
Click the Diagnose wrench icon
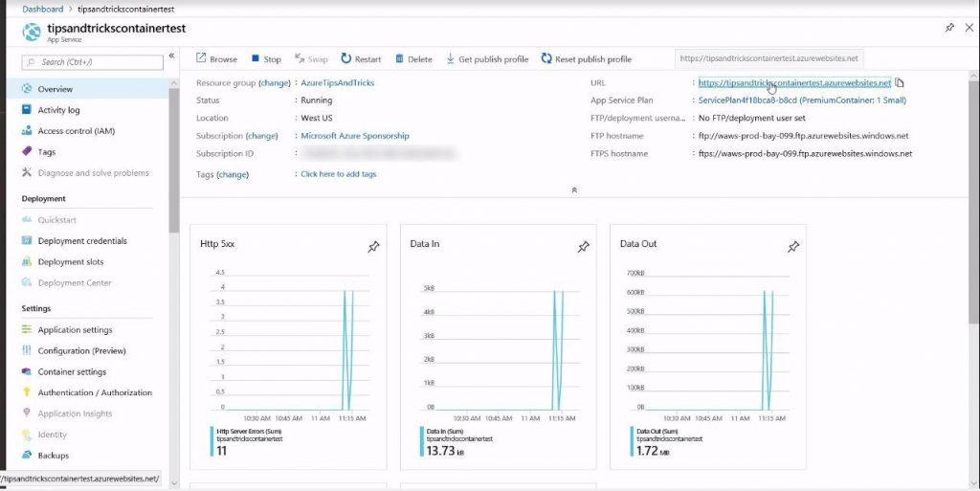[x=26, y=171]
